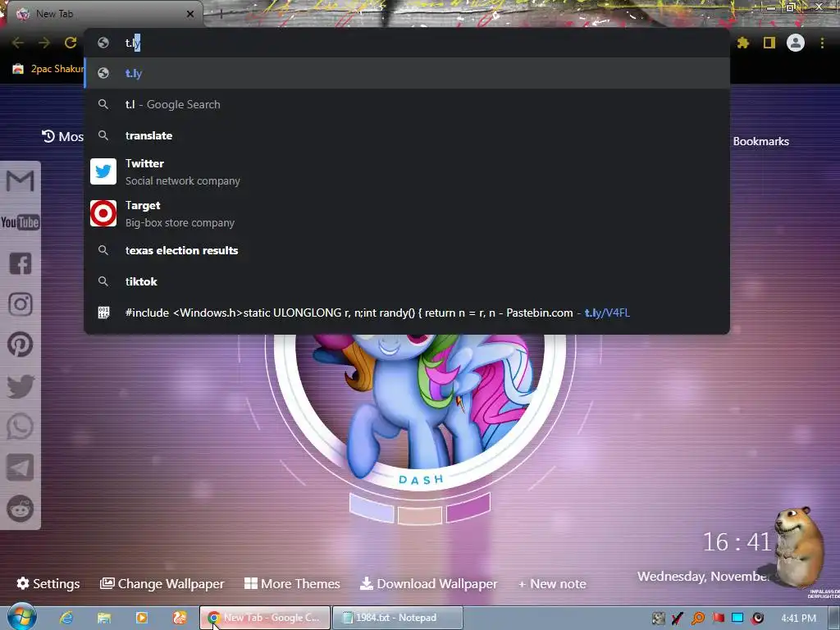Pick the 'tiktok' search suggestion
The image size is (840, 630).
pos(407,281)
